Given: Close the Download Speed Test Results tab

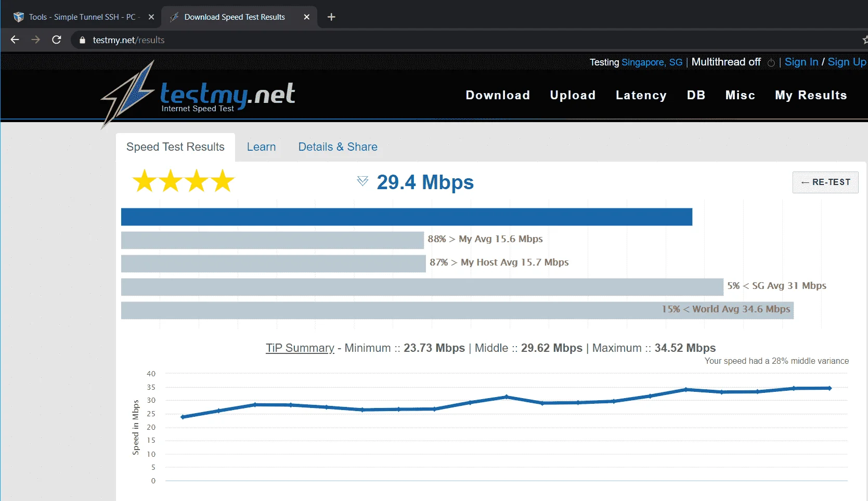Looking at the screenshot, I should (307, 17).
